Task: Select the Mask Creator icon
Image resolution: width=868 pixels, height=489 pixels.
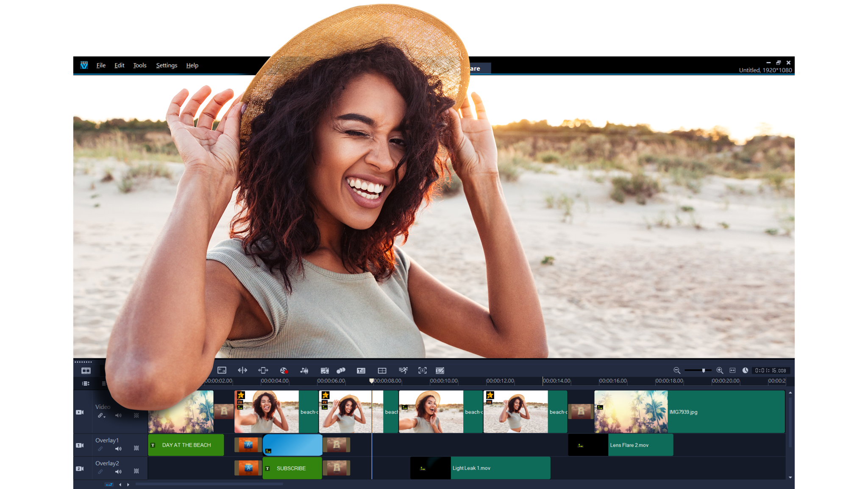Action: tap(423, 370)
